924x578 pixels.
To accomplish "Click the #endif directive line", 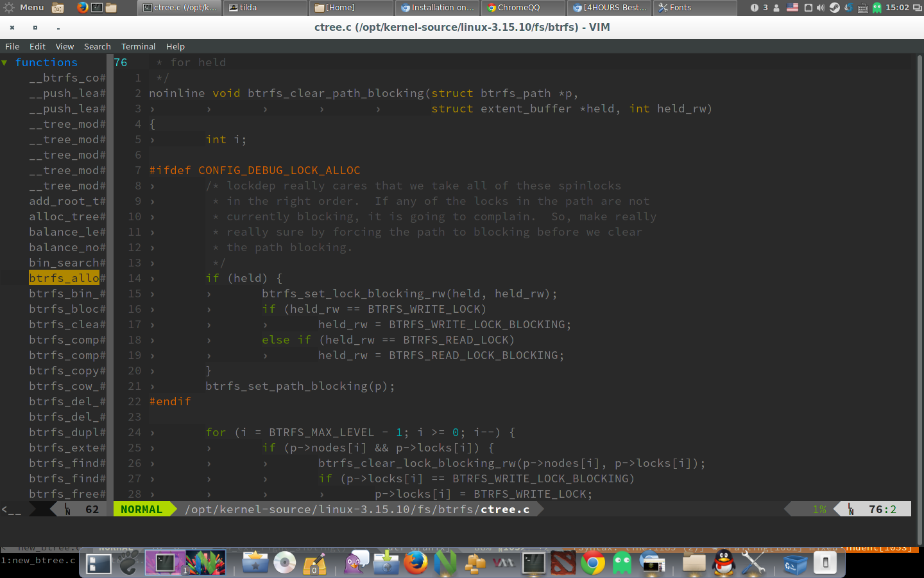I will click(x=170, y=401).
